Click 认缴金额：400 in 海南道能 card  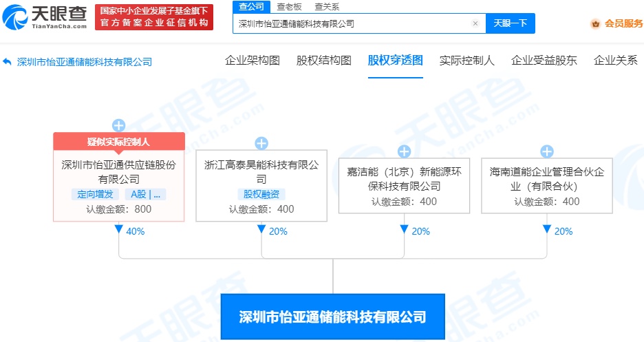tap(547, 202)
